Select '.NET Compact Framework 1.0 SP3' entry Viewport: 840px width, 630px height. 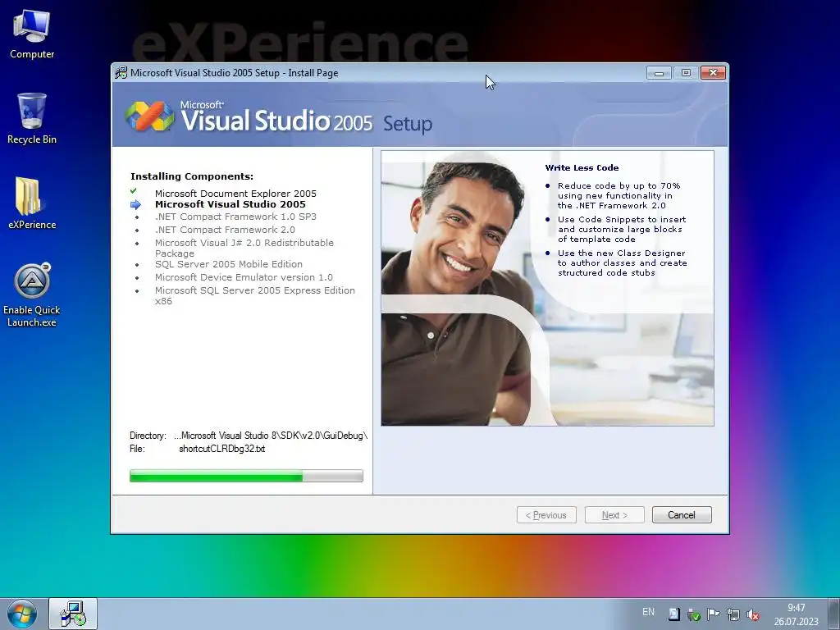[x=235, y=217]
